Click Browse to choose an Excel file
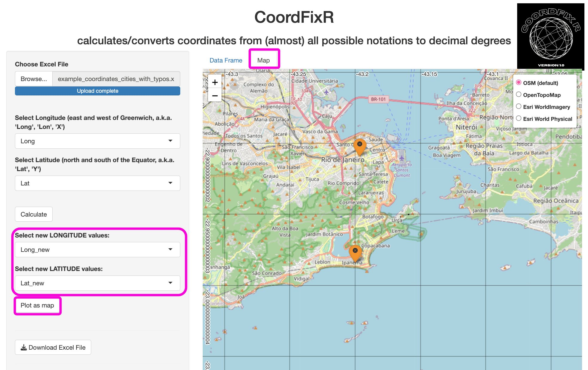588x370 pixels. [34, 79]
